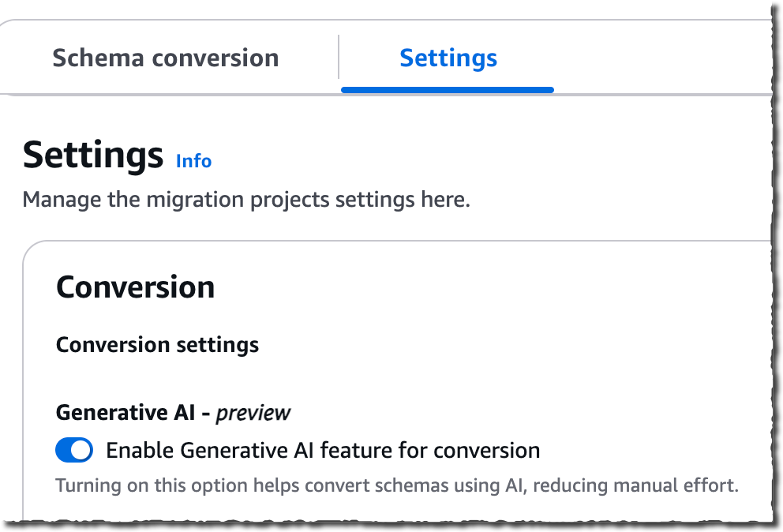Disable the Enable Generative AI feature toggle
Image resolution: width=783 pixels, height=532 pixels.
click(x=73, y=450)
